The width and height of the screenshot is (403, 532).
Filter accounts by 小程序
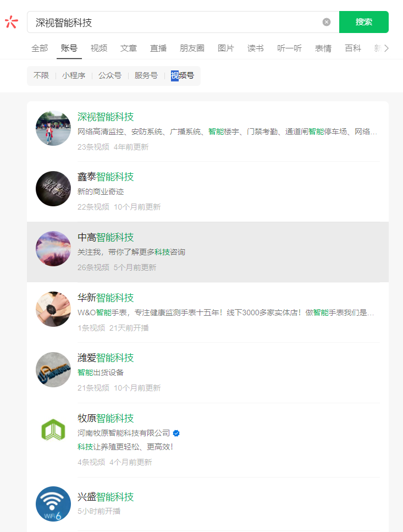[74, 76]
